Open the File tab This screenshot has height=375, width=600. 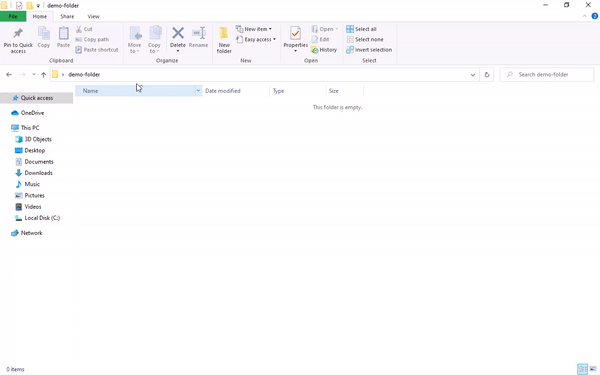(x=13, y=16)
